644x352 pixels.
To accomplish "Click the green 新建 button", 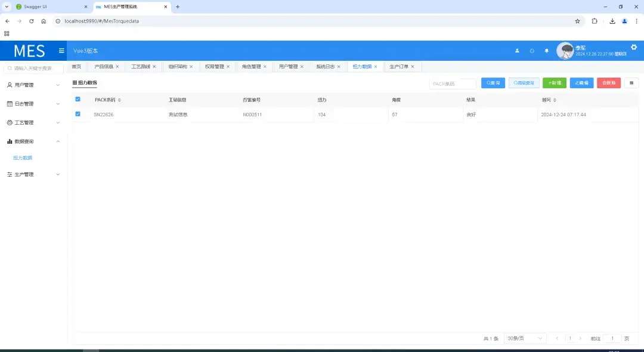I will (554, 82).
